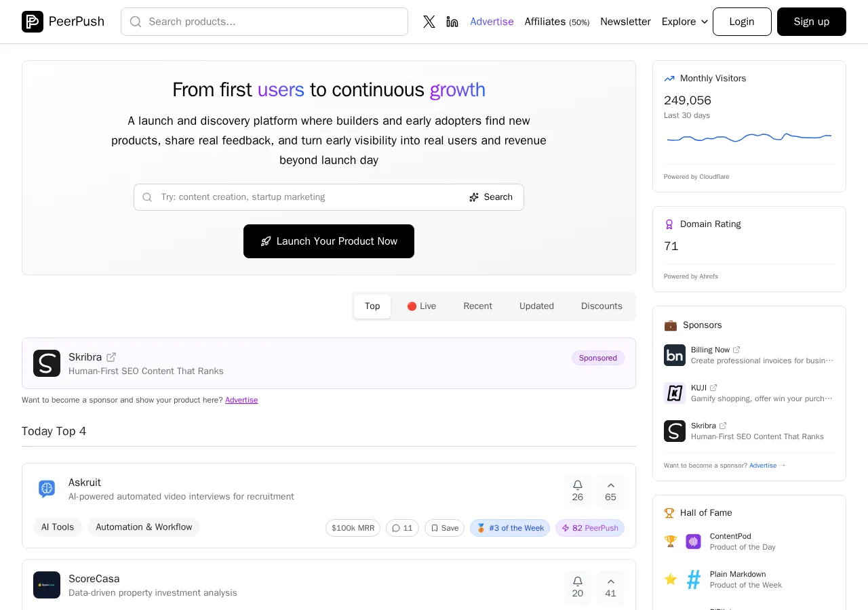Switch to the Updated tab
Screen dimensions: 868x610
coord(536,306)
